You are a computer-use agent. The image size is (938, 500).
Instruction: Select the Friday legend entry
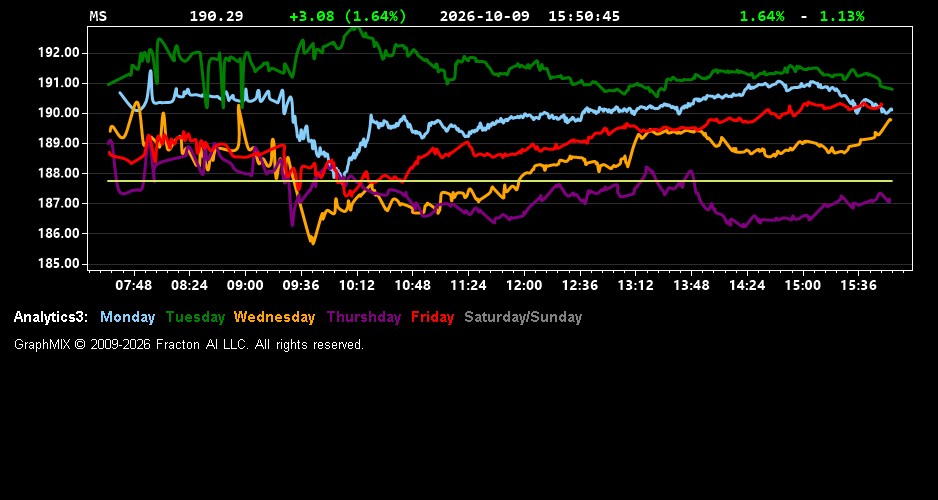pos(433,318)
